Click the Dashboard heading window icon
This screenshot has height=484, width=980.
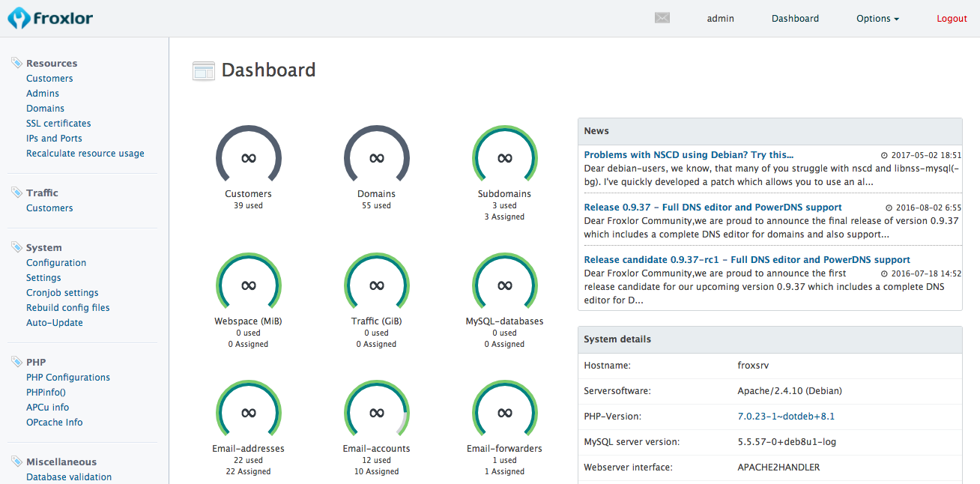coord(204,71)
